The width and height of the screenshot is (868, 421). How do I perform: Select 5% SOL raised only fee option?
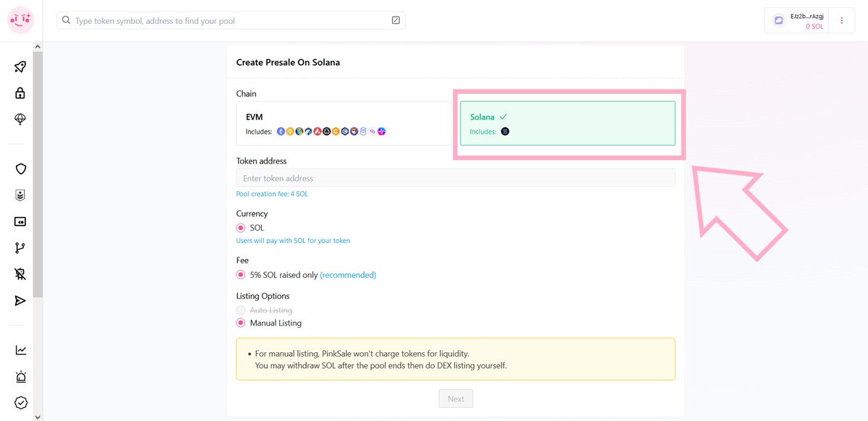coord(241,275)
